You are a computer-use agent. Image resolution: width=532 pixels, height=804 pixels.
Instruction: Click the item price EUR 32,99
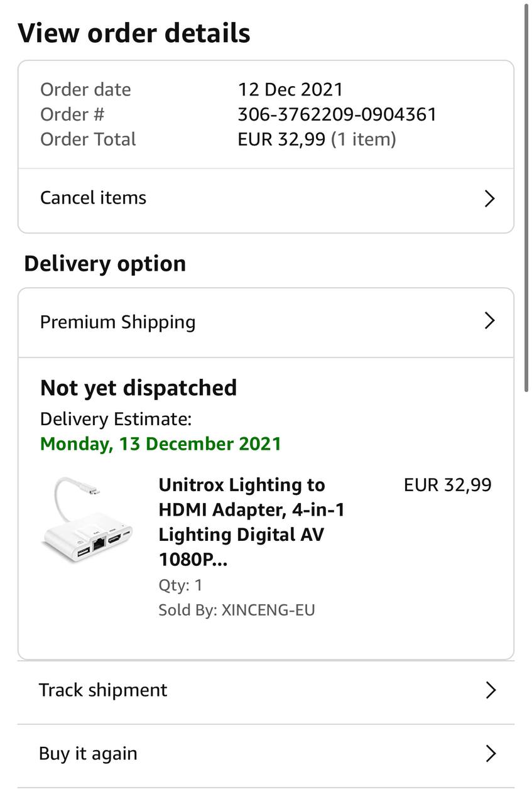(447, 485)
